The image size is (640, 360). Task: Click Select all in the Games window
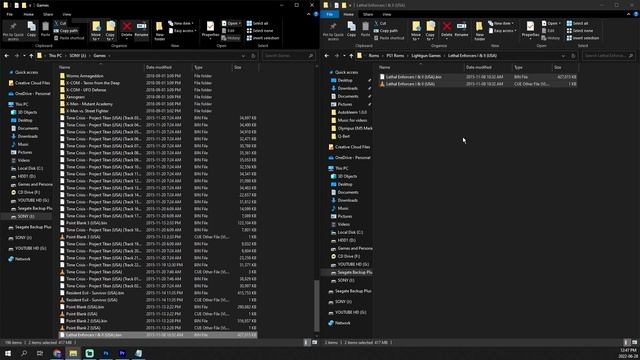257,23
